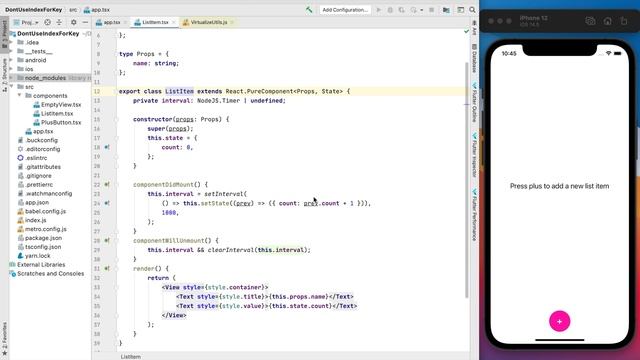Image resolution: width=640 pixels, height=360 pixels.
Task: Click gutter icon at componentWillUnmount line
Action: tap(107, 240)
